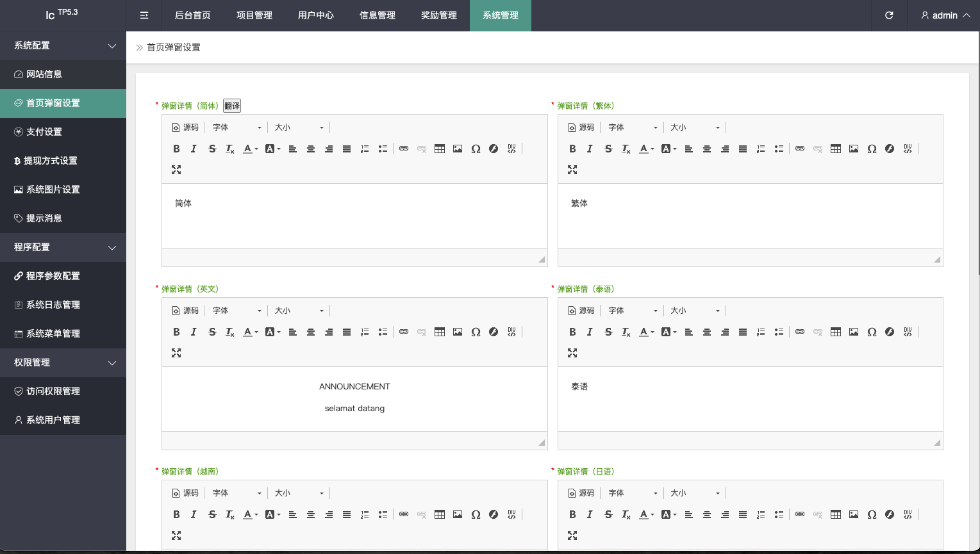Image resolution: width=980 pixels, height=554 pixels.
Task: Toggle the sidebar collapse icon
Action: pos(144,15)
